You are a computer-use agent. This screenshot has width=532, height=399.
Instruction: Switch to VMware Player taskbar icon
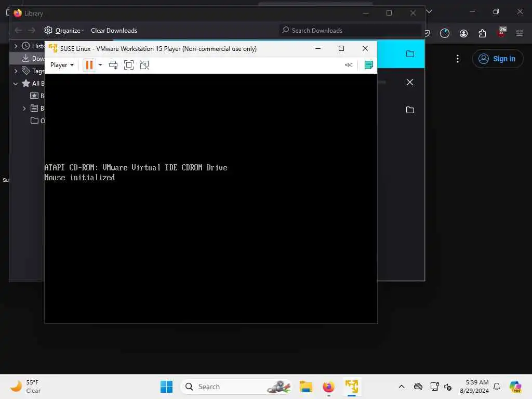[x=352, y=387]
